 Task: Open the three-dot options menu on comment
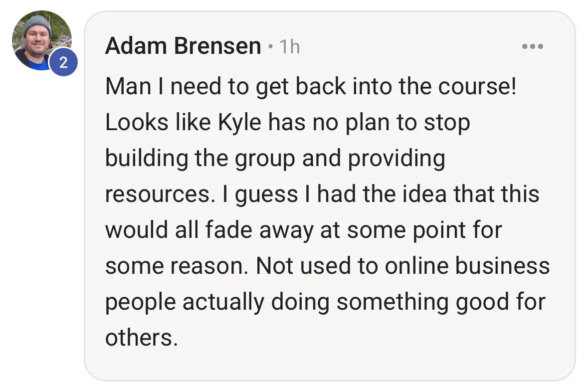[532, 46]
